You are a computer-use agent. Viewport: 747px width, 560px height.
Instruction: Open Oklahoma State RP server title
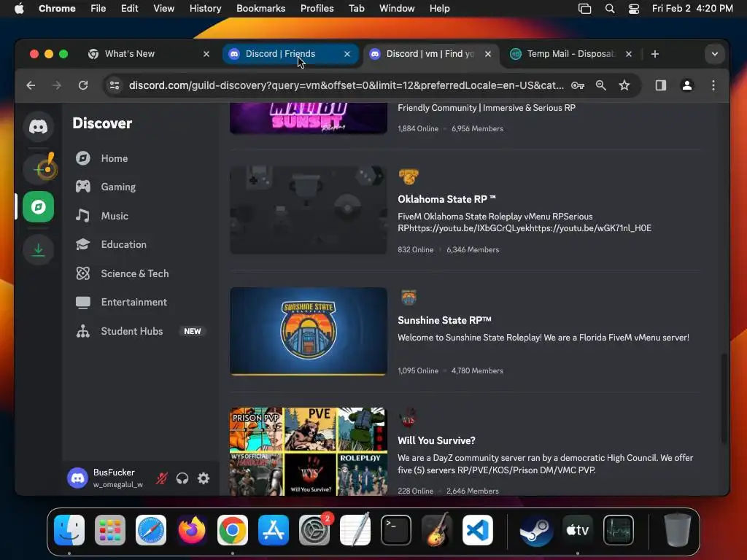pos(446,199)
